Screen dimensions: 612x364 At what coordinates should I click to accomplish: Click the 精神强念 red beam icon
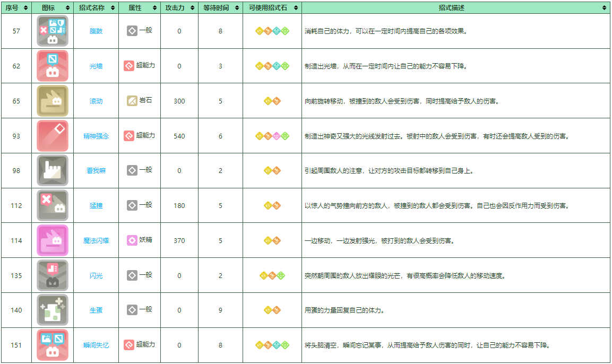[52, 135]
